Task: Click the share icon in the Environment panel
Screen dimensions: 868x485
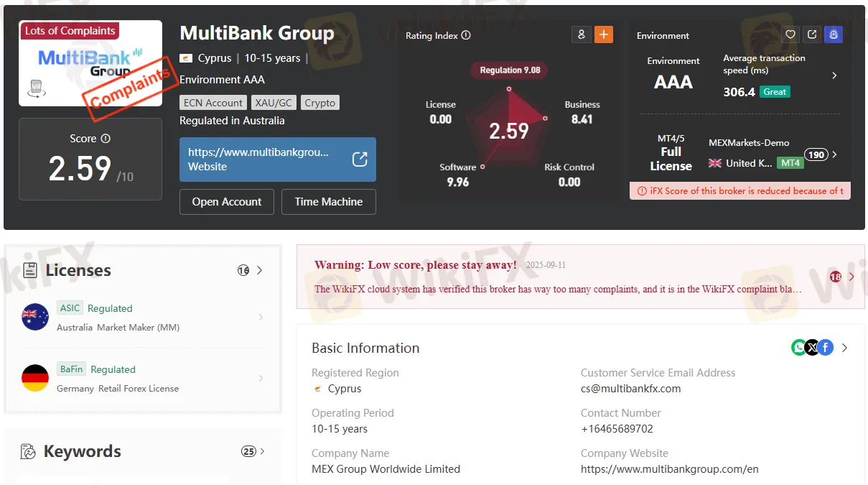Action: tap(812, 34)
